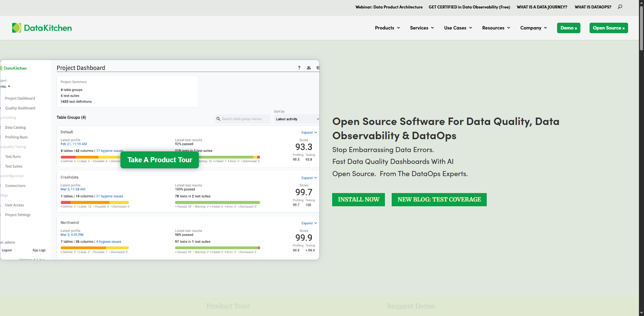Image resolution: width=644 pixels, height=316 pixels.
Task: Open the WHAT IS DATAOPS? link
Action: pyautogui.click(x=593, y=7)
